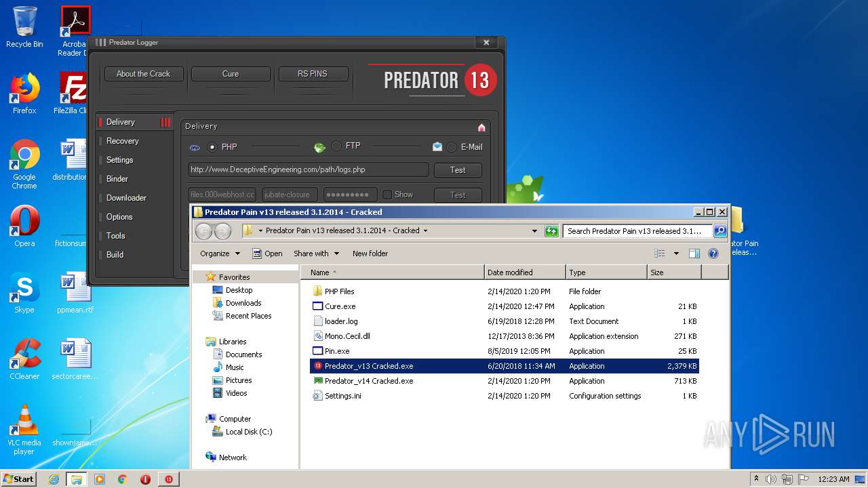Click the change view icon
This screenshot has width=868, height=488.
click(660, 253)
